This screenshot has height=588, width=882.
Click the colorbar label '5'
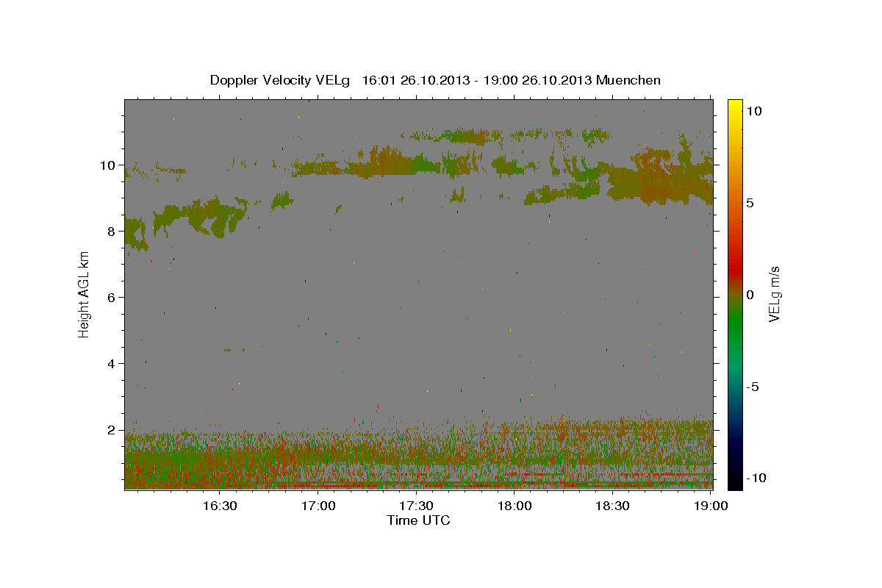tap(750, 203)
